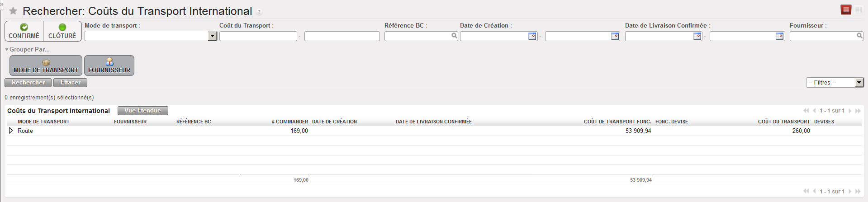The height and width of the screenshot is (202, 868).
Task: Group results by MODE DE TRANSPORT
Action: pyautogui.click(x=46, y=66)
